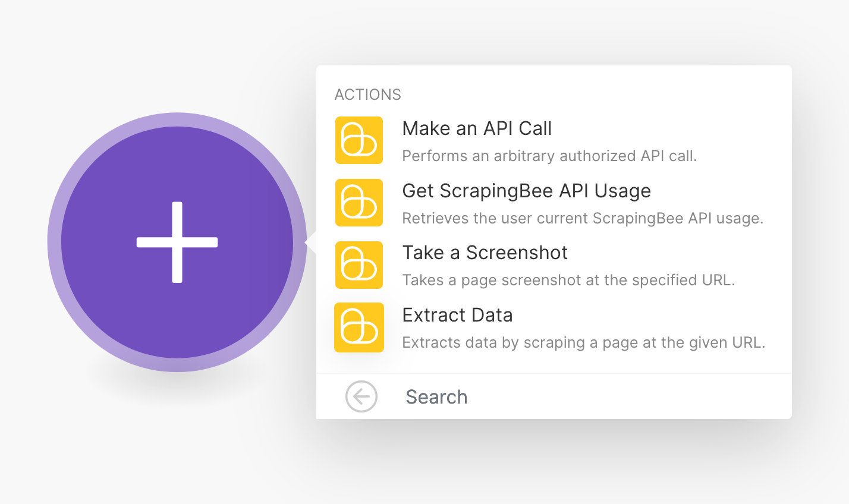This screenshot has width=849, height=504.
Task: Click 'Takes a page screenshot at the specified URL'
Action: tap(568, 281)
